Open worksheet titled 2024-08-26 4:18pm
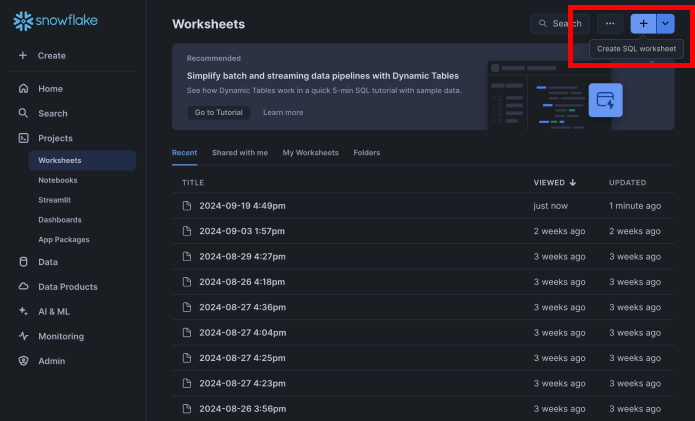695x421 pixels. pos(242,281)
